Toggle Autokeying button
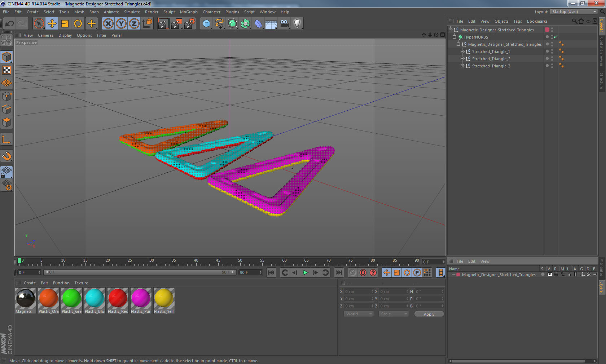This screenshot has width=606, height=364. (x=363, y=272)
